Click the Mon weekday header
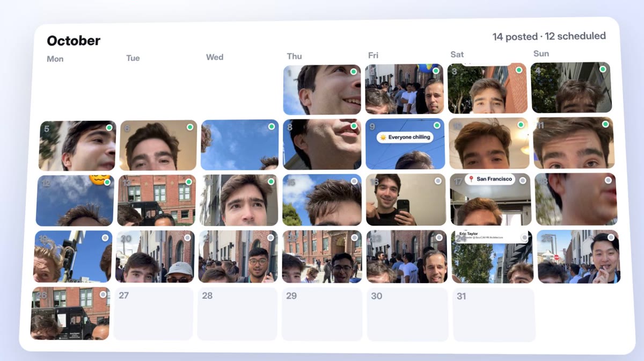This screenshot has height=361, width=644. click(55, 59)
